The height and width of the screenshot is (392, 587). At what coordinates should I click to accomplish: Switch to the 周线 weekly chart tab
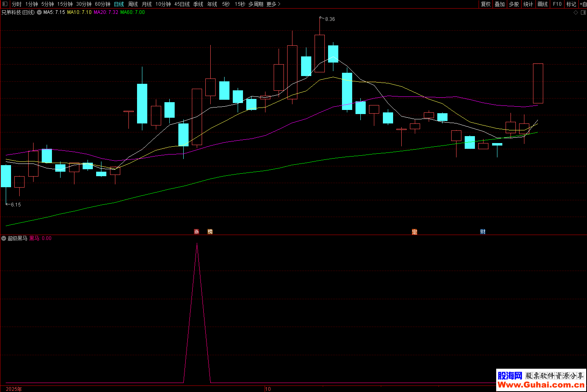(133, 4)
